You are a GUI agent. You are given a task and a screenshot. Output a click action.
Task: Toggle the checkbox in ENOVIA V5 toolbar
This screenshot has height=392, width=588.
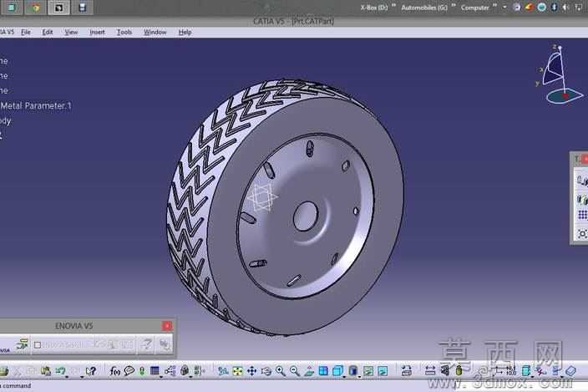38,344
